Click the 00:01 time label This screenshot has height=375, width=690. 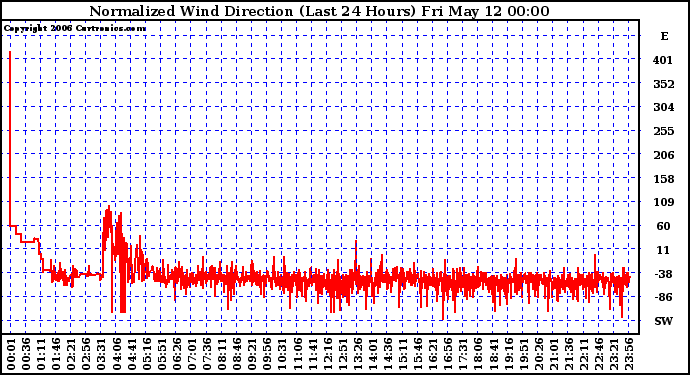(11, 354)
